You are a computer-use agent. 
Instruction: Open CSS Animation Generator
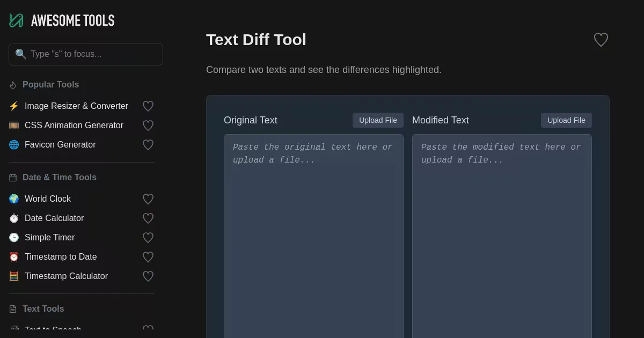click(x=74, y=126)
